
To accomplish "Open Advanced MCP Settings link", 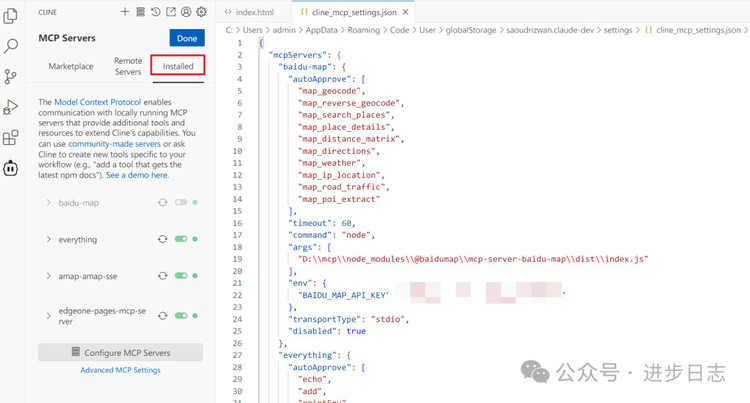I will tap(121, 370).
